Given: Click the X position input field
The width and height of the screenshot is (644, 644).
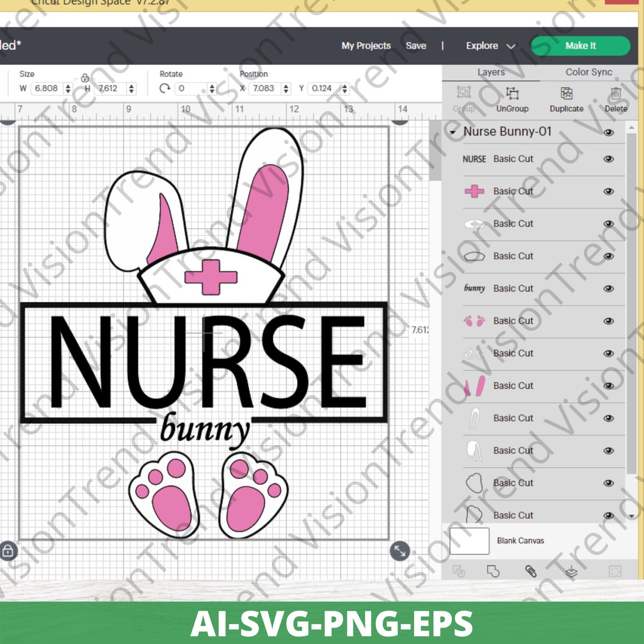Looking at the screenshot, I should pos(264,89).
